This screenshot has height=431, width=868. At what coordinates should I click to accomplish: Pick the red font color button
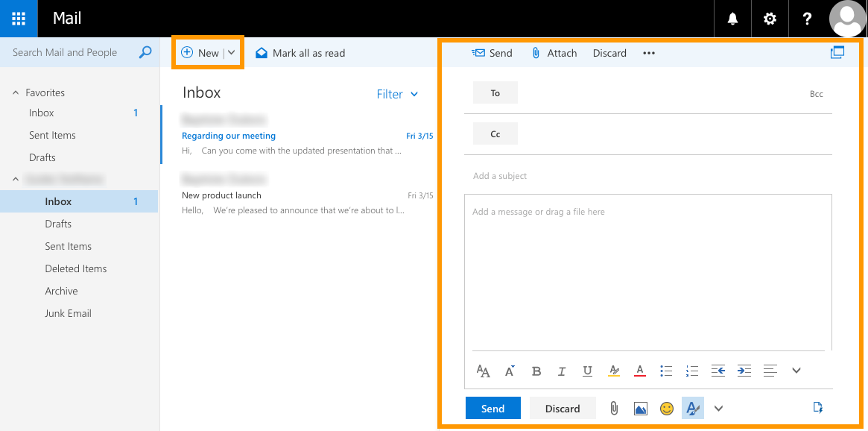(639, 371)
